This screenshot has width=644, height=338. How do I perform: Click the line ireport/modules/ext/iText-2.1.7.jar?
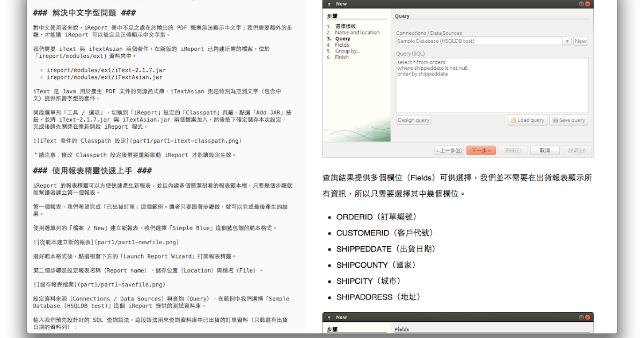106,70
